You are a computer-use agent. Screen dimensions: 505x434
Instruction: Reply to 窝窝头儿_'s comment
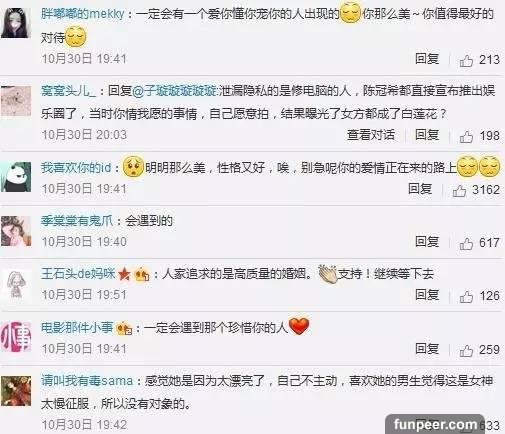(x=427, y=135)
